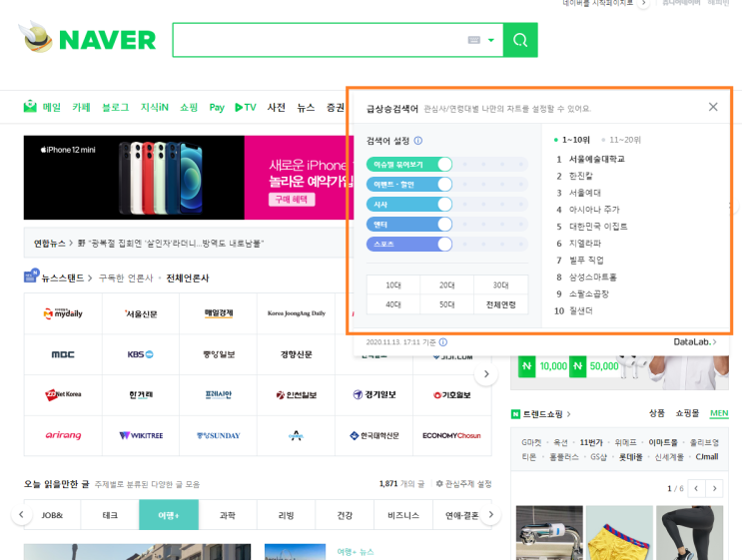This screenshot has height=560, width=742.
Task: Show previous trend shopping page
Action: pos(696,488)
